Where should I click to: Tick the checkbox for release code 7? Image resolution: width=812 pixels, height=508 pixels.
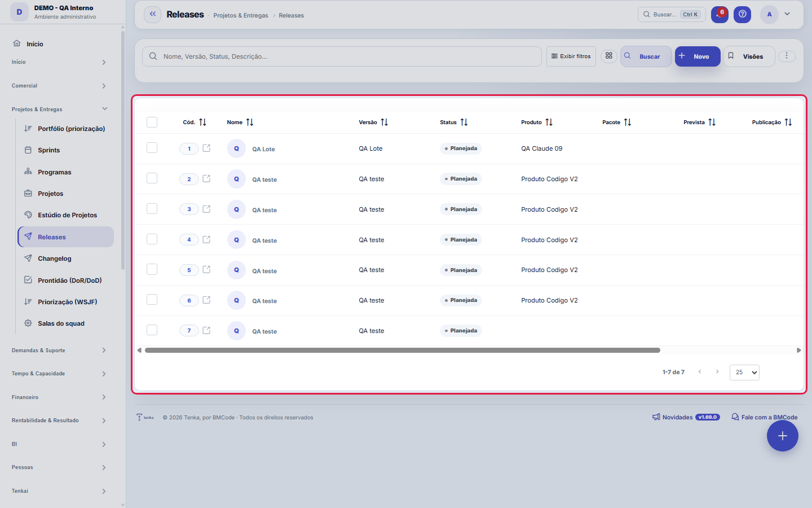[152, 330]
